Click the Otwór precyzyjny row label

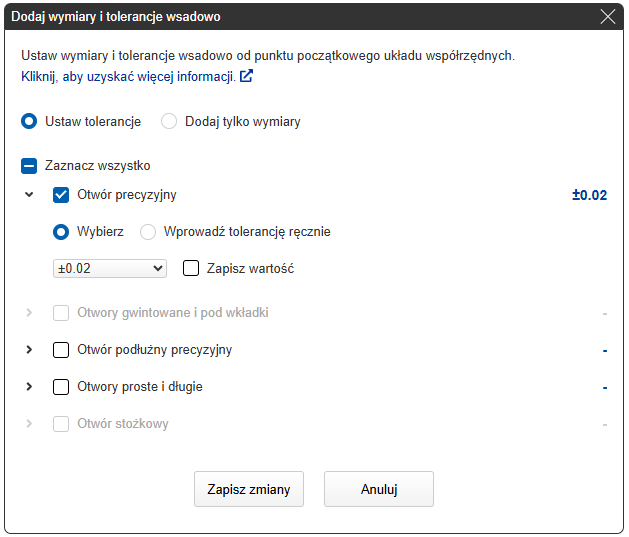pos(126,195)
